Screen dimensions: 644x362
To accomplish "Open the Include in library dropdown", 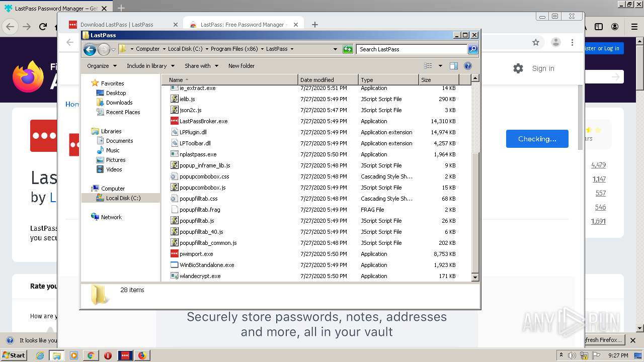I will pyautogui.click(x=150, y=66).
